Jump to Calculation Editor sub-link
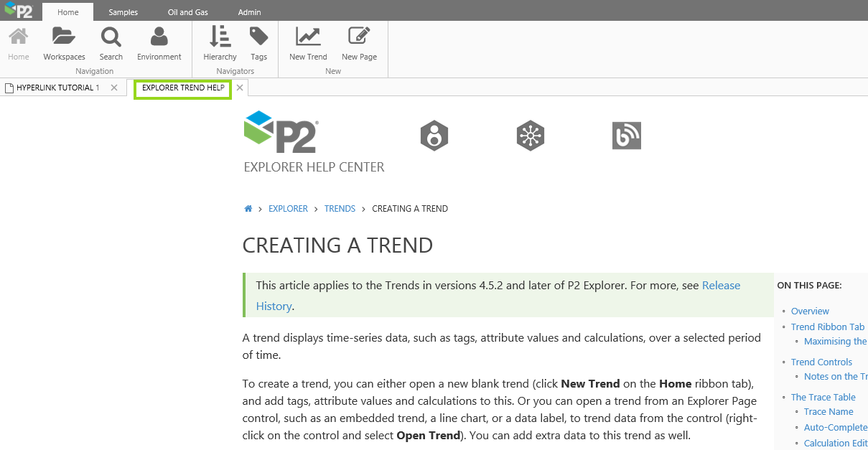 (836, 444)
